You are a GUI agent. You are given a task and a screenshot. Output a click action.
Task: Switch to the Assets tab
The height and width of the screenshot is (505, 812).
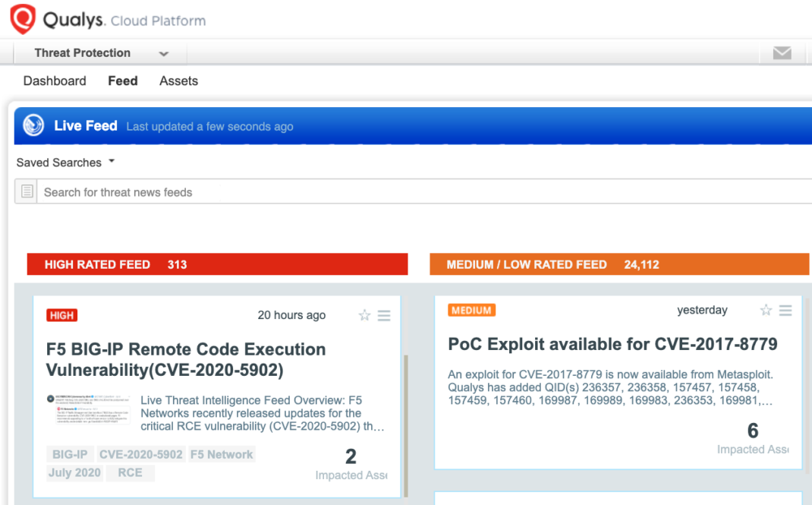pyautogui.click(x=178, y=80)
